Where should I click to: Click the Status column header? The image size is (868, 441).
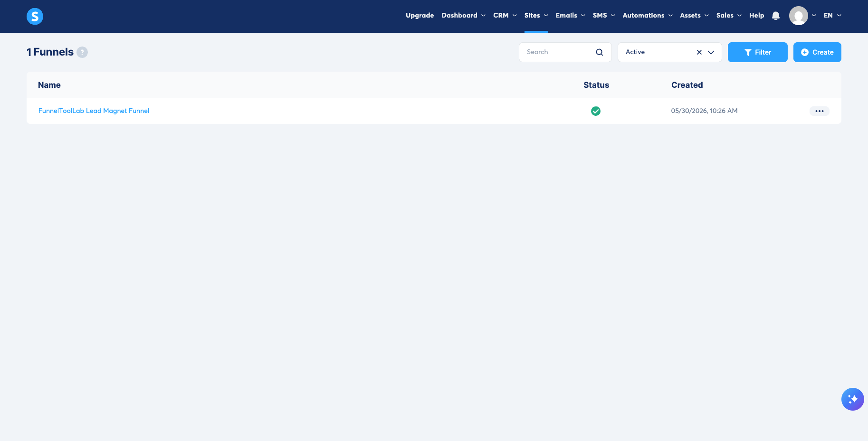coord(596,85)
